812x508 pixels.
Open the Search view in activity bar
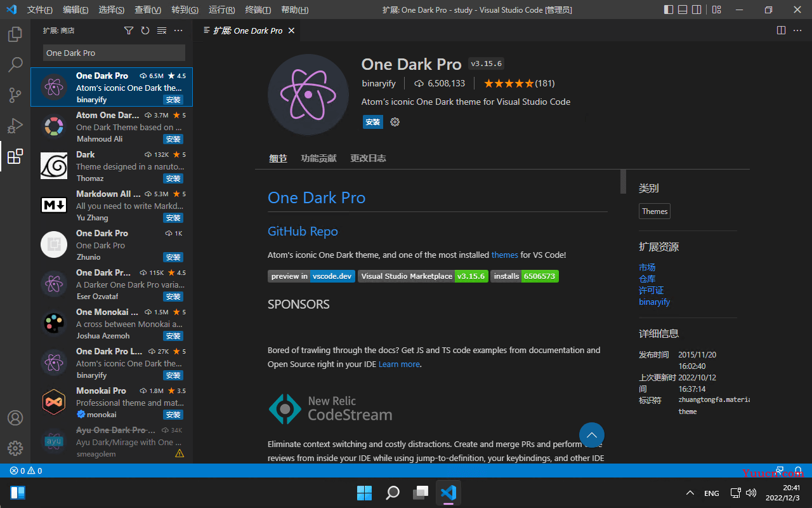[x=15, y=65]
